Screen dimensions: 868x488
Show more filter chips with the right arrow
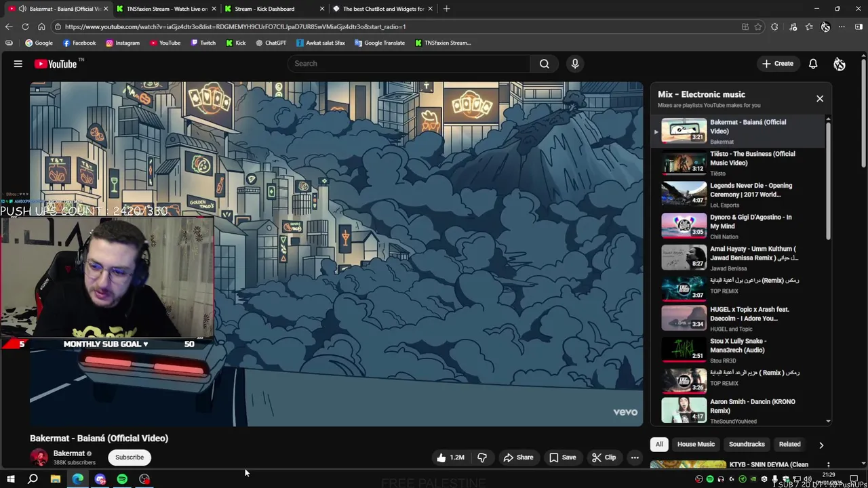click(x=821, y=445)
